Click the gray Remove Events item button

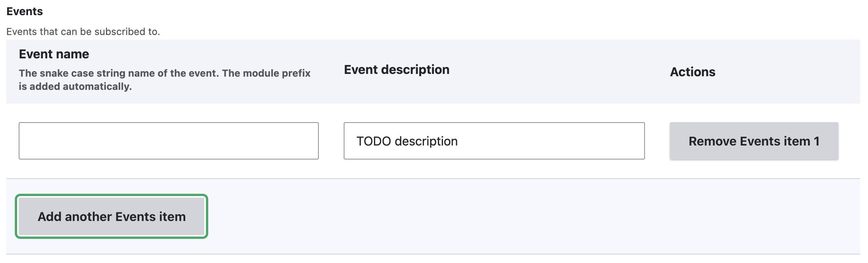pos(754,141)
